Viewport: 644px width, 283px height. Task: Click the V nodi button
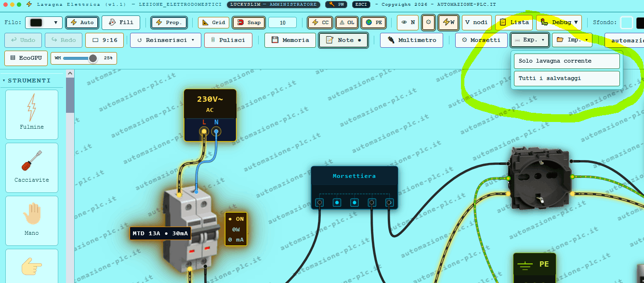(x=477, y=23)
